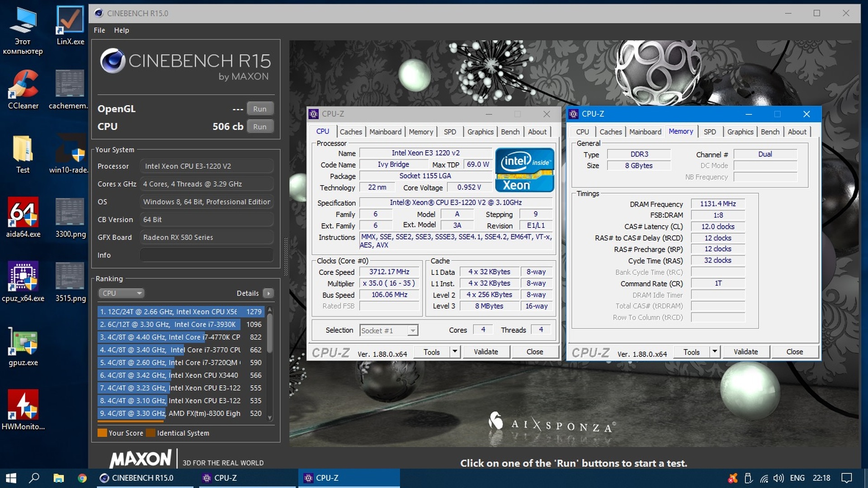Image resolution: width=868 pixels, height=488 pixels.
Task: Click the Identical System legend swatch
Action: (x=151, y=433)
